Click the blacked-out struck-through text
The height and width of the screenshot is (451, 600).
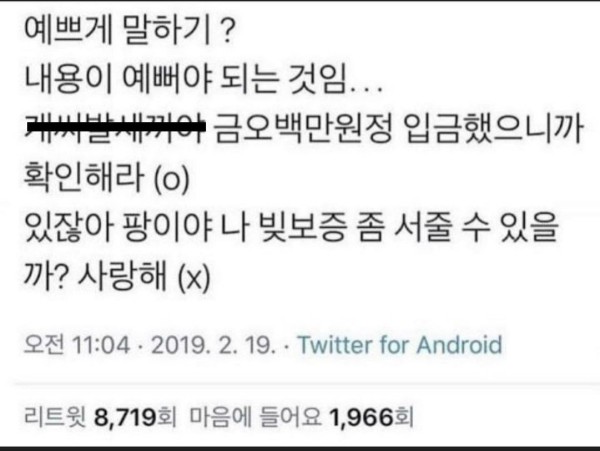(115, 126)
